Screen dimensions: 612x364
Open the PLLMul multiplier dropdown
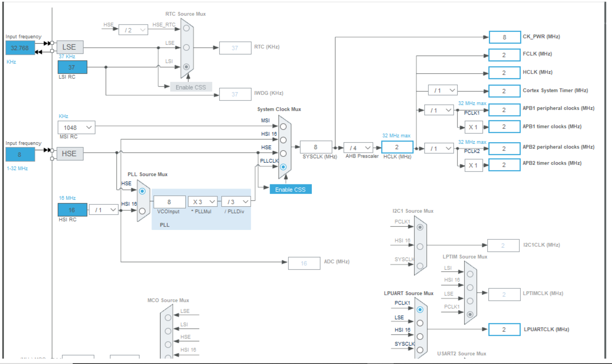pyautogui.click(x=202, y=202)
